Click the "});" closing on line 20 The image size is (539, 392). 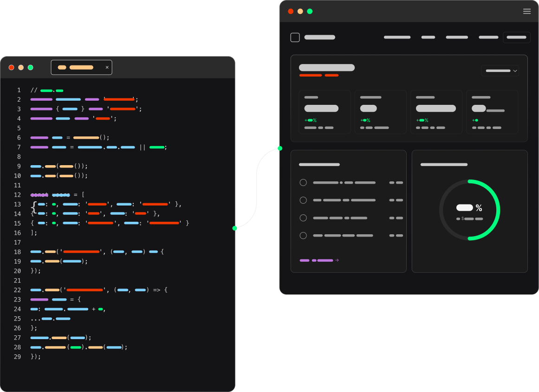pyautogui.click(x=36, y=271)
